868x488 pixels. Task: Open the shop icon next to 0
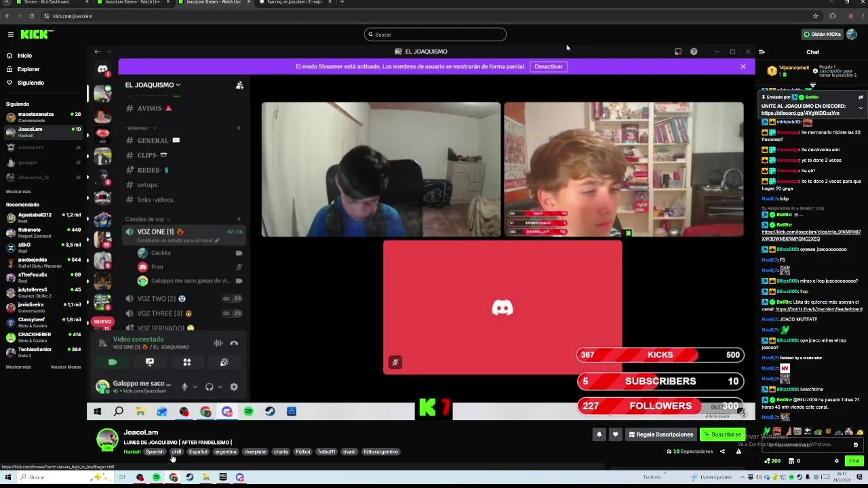pos(790,461)
